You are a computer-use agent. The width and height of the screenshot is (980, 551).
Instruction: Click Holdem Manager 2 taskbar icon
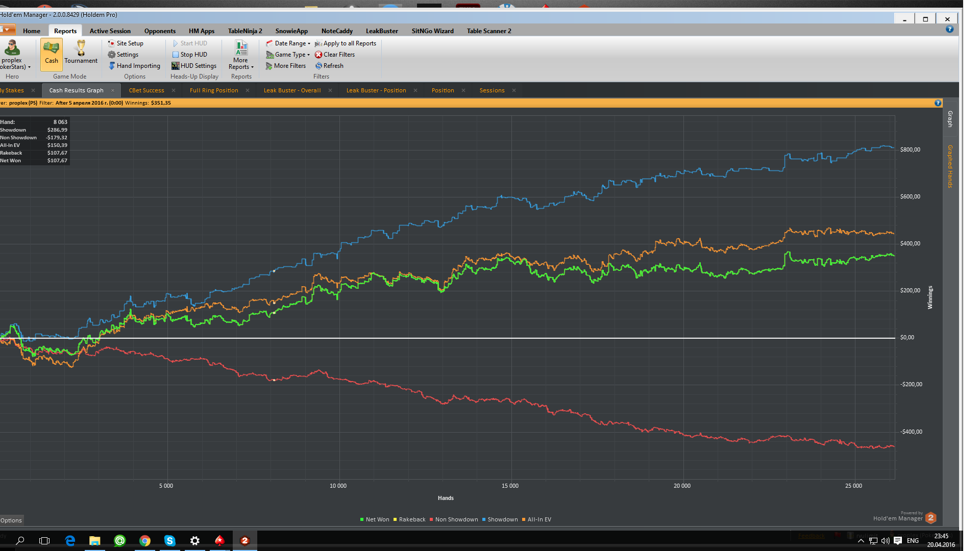pyautogui.click(x=244, y=541)
